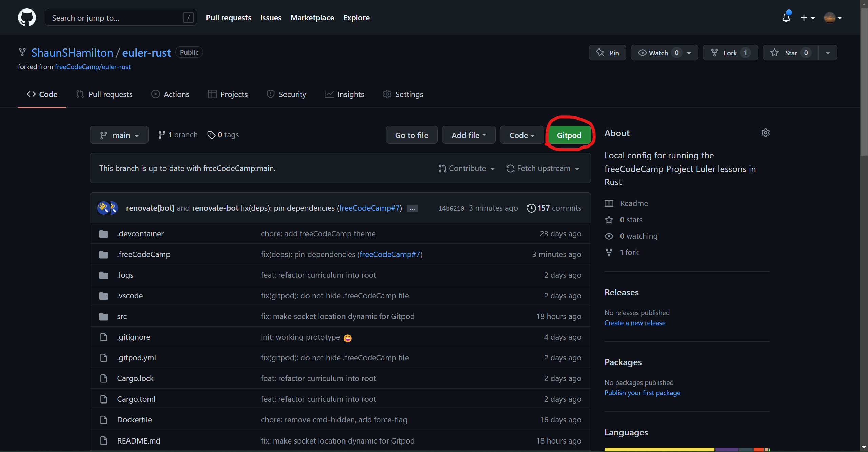The image size is (868, 452).
Task: Open the main branch selector
Action: click(x=119, y=135)
